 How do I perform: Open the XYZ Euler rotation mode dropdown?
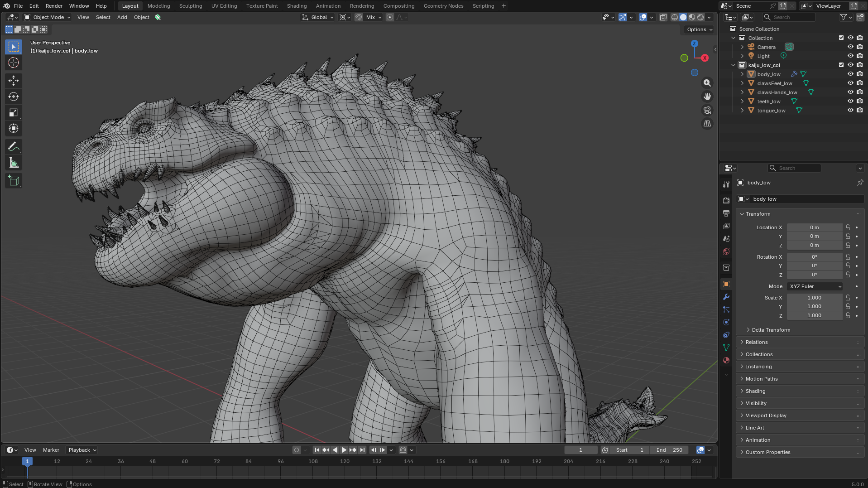tap(815, 286)
